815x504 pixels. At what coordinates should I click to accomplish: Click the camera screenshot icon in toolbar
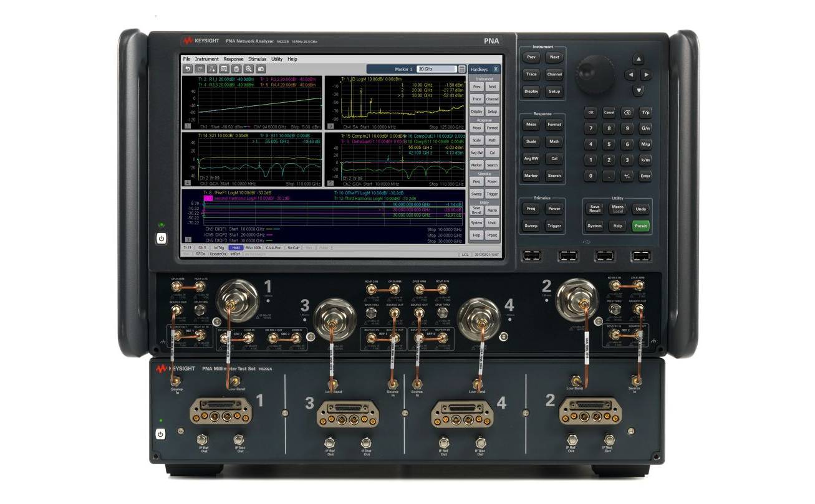click(x=261, y=69)
